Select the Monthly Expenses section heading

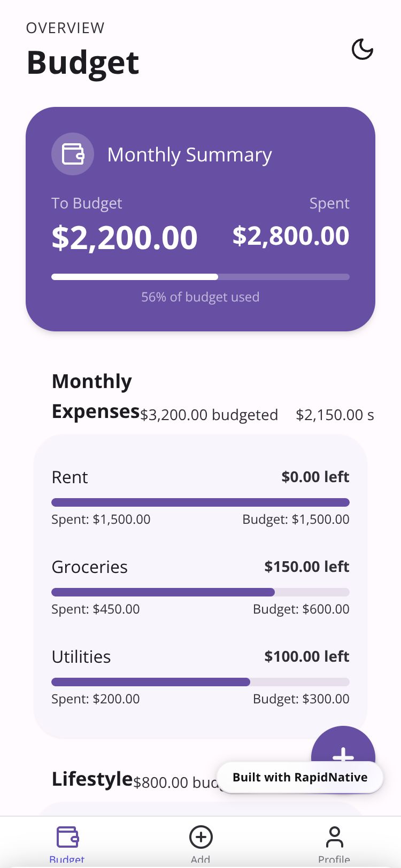pyautogui.click(x=92, y=396)
